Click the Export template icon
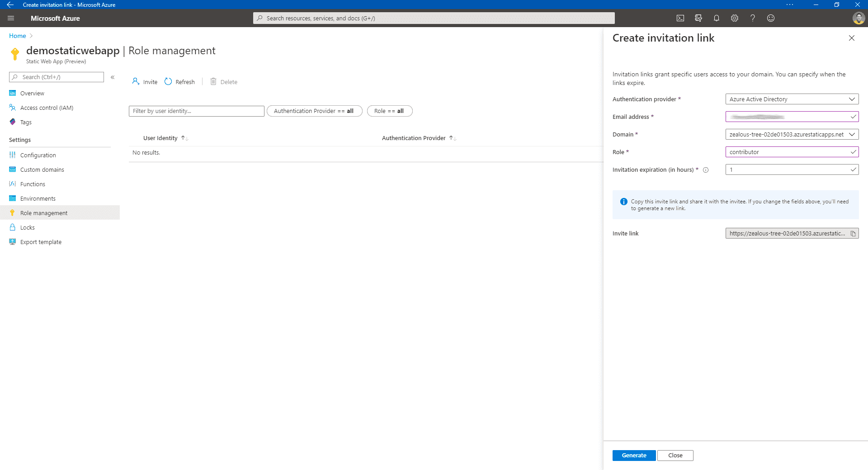Viewport: 868px width, 470px height. [x=13, y=242]
